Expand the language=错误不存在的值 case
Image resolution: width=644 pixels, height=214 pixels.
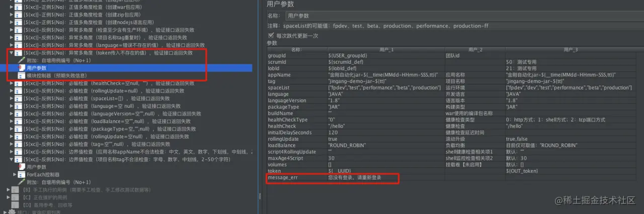pyautogui.click(x=12, y=45)
